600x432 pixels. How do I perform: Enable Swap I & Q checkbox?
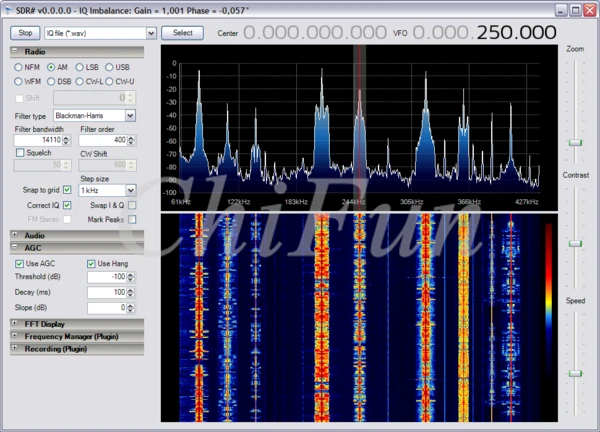point(132,205)
